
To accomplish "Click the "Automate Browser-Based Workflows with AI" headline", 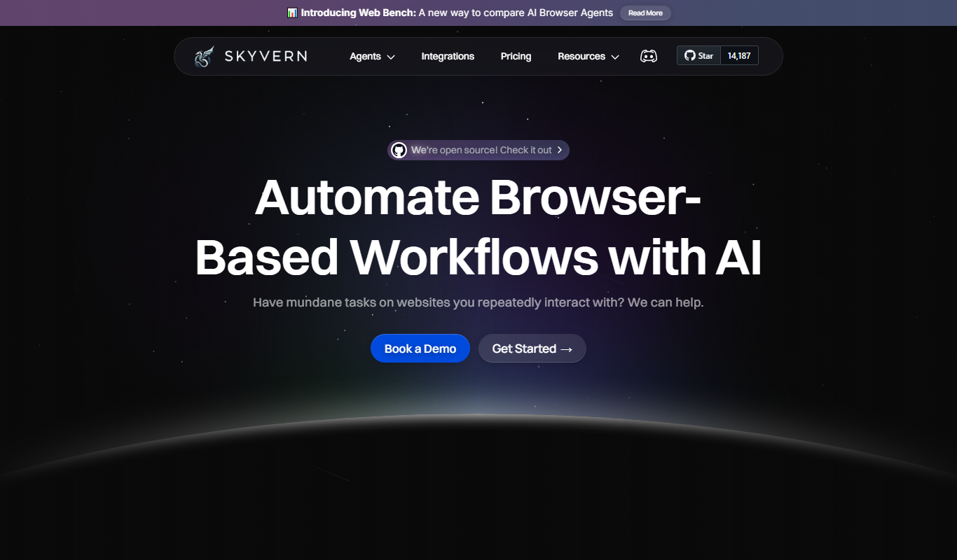I will 478,227.
